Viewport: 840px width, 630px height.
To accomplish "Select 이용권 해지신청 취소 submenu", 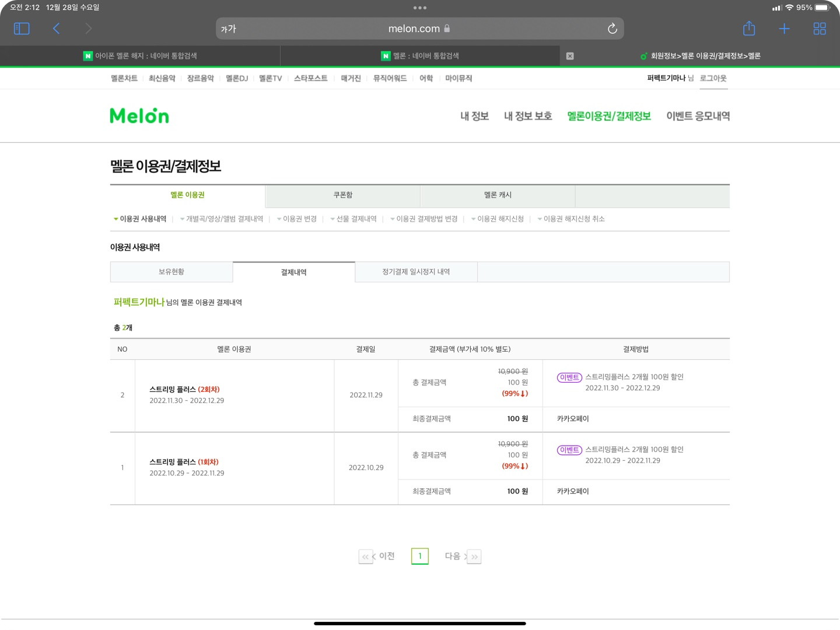I will (574, 219).
